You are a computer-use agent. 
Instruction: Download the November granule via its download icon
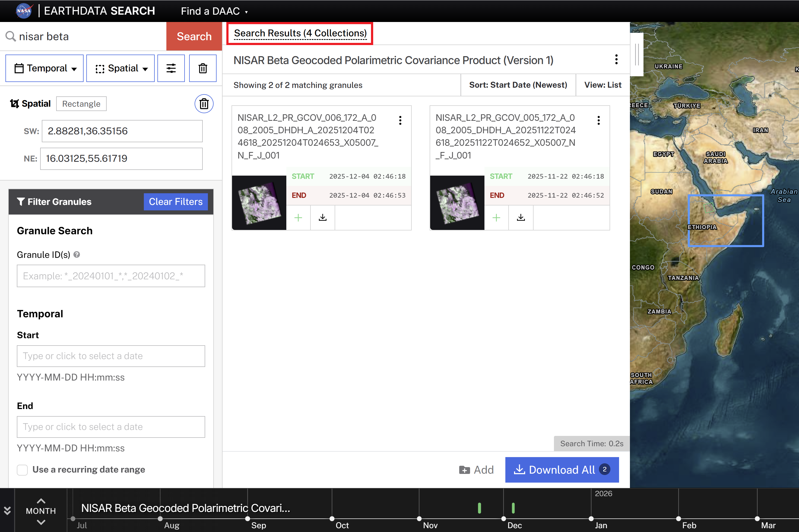tap(521, 217)
